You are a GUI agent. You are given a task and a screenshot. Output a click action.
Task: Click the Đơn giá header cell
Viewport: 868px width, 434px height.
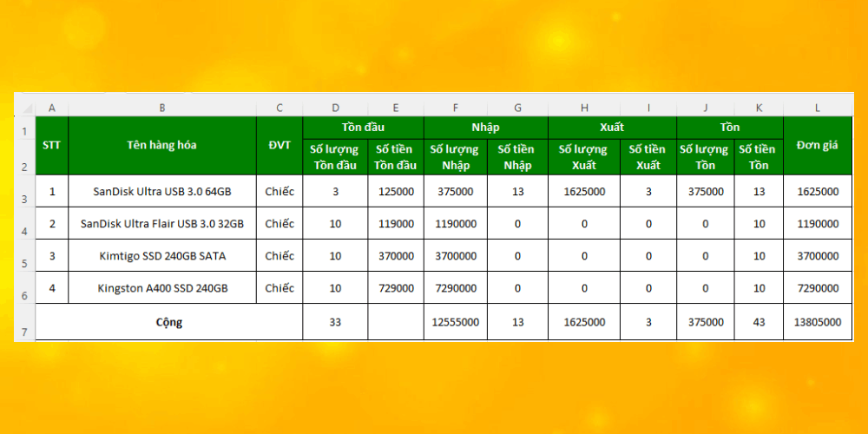pos(818,146)
